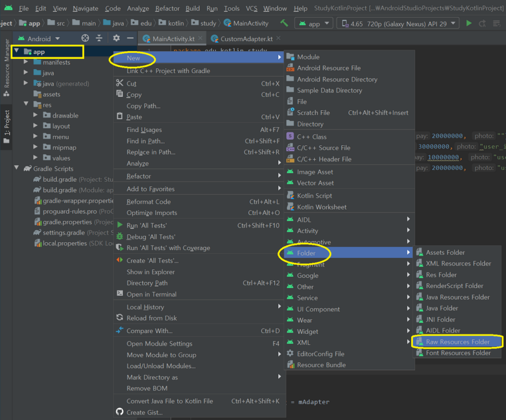Select Image Asset from New submenu

tap(315, 172)
